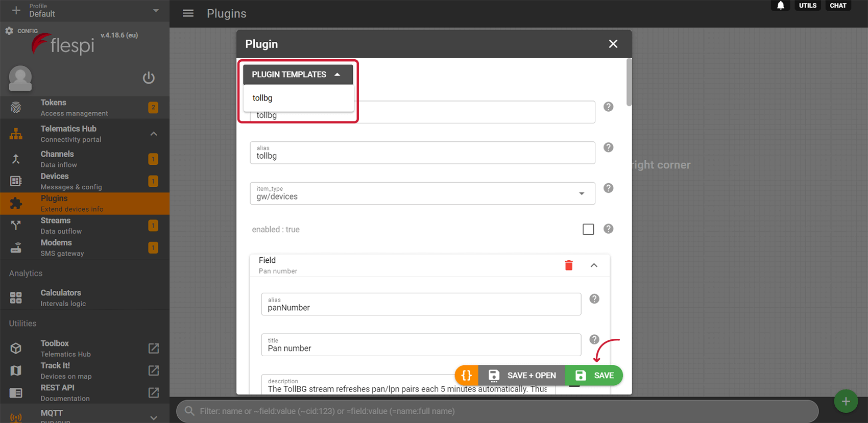Open Track It external link icon

pyautogui.click(x=154, y=370)
